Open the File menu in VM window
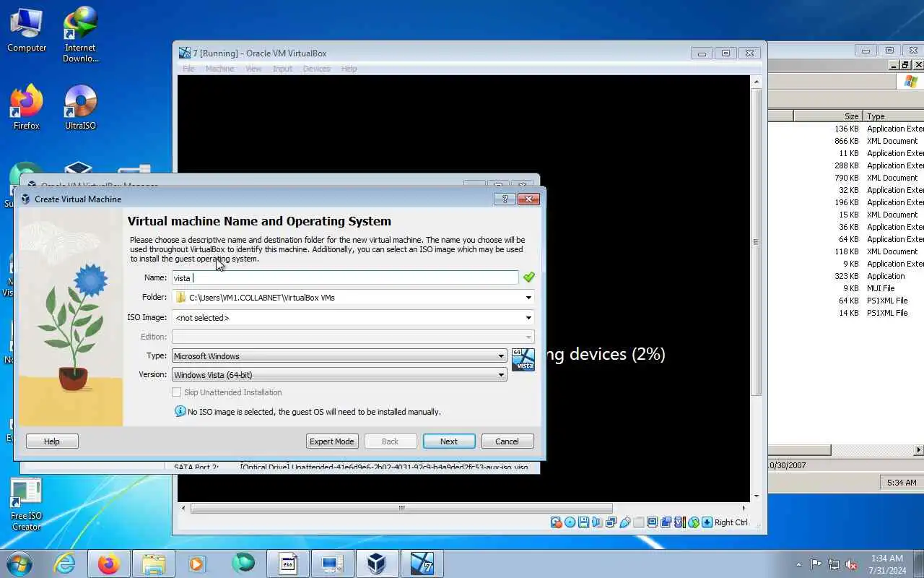The width and height of the screenshot is (924, 578). tap(188, 69)
